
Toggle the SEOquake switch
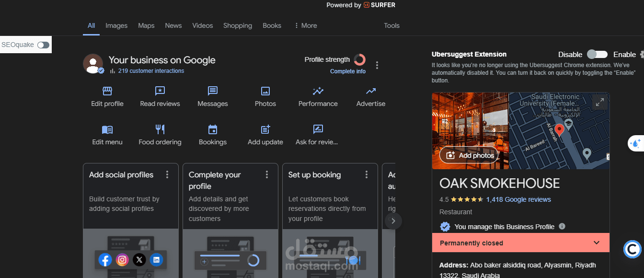pos(43,45)
